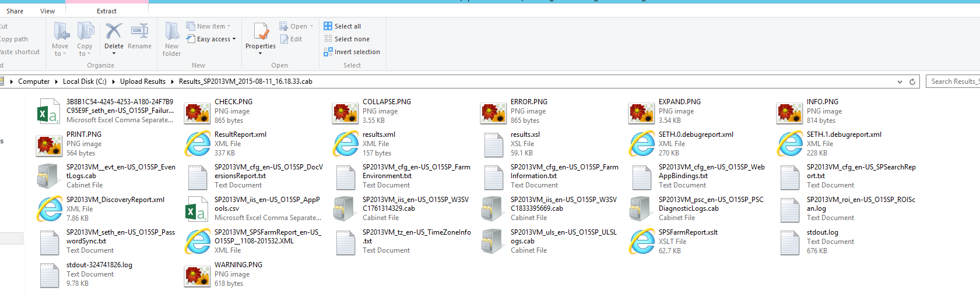Open the Extract ribbon tab

click(107, 11)
